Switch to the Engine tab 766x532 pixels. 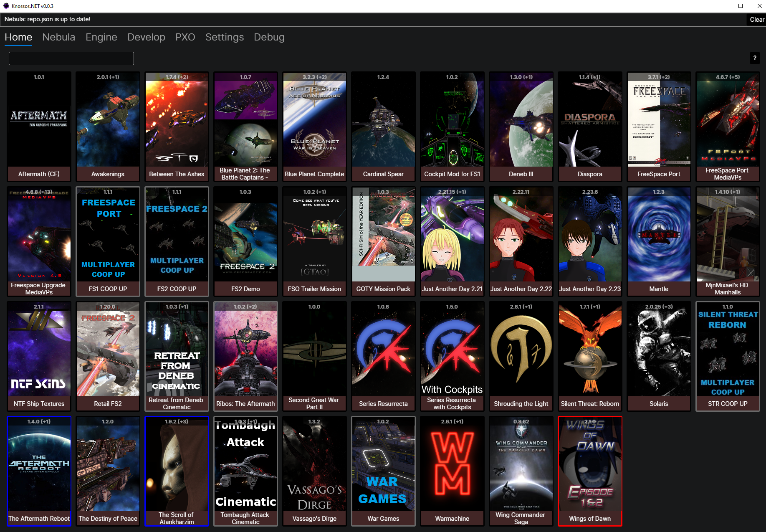(101, 37)
